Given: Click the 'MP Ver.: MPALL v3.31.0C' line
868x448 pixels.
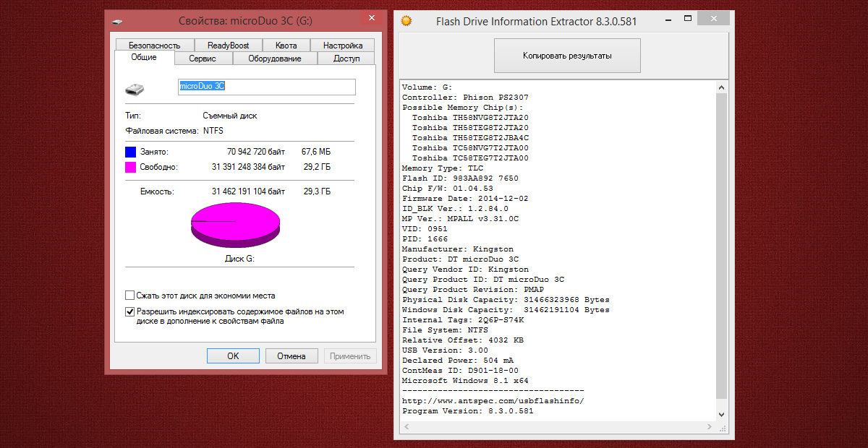Looking at the screenshot, I should coord(460,218).
